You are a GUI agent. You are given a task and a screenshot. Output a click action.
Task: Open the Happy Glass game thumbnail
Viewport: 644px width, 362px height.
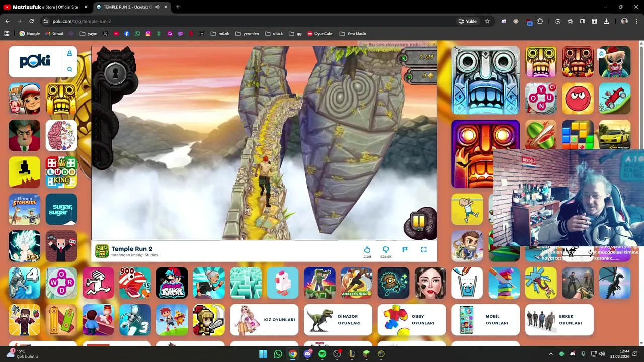point(467,283)
